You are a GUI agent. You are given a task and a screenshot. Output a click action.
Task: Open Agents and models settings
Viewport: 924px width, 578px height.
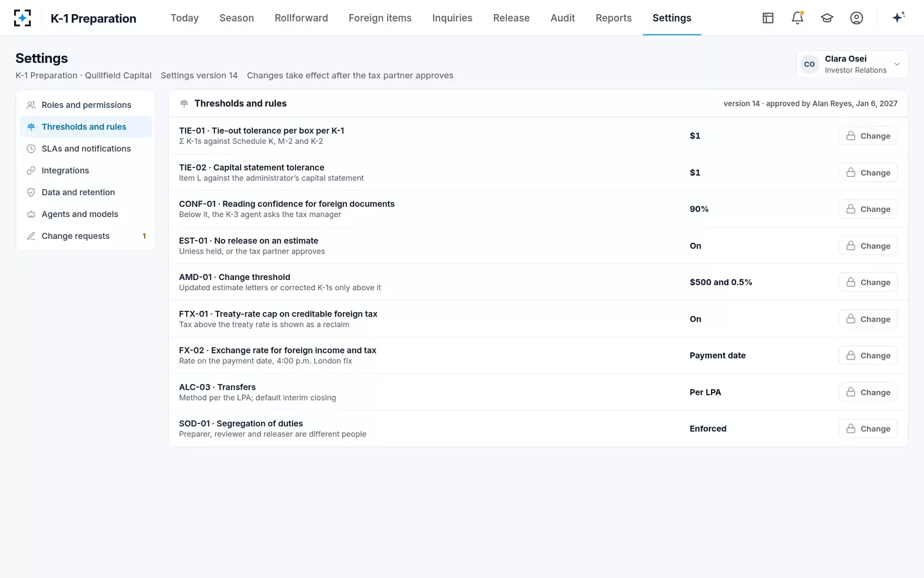(x=86, y=214)
